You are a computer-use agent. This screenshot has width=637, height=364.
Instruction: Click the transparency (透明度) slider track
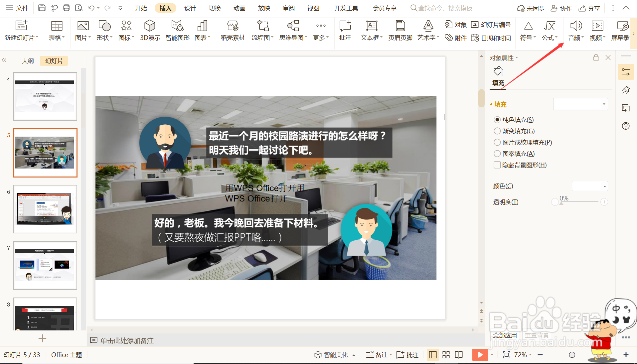579,202
